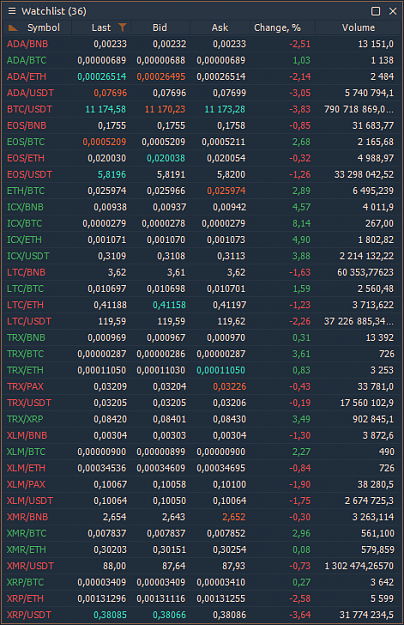Select the ICX/ETH symbol

pos(24,240)
